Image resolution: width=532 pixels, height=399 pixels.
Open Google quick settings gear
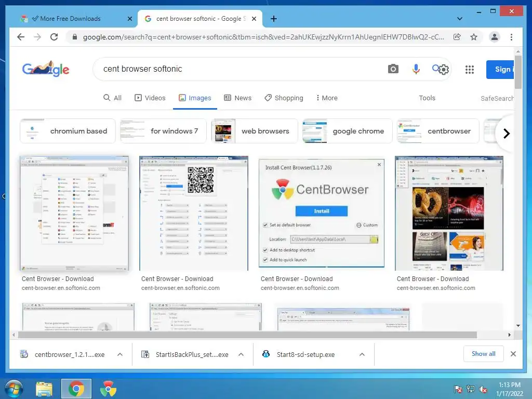444,70
